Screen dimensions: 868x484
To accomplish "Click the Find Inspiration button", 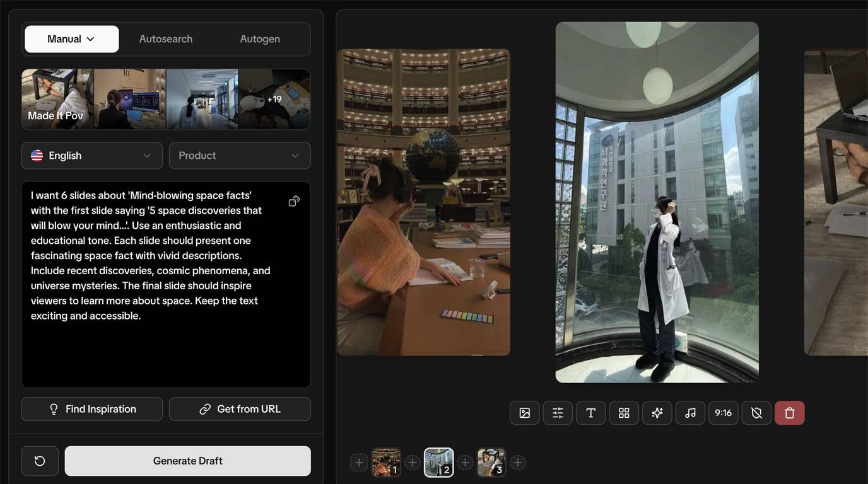I will (x=92, y=409).
